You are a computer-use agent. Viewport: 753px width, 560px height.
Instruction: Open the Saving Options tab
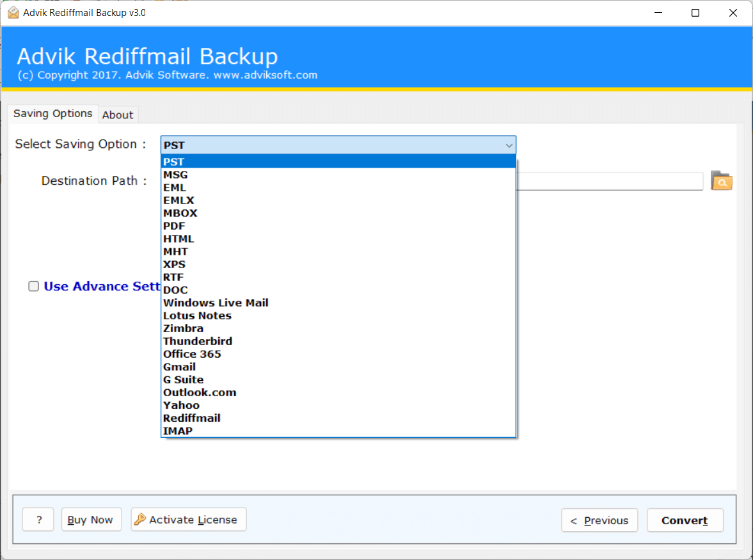pos(53,113)
